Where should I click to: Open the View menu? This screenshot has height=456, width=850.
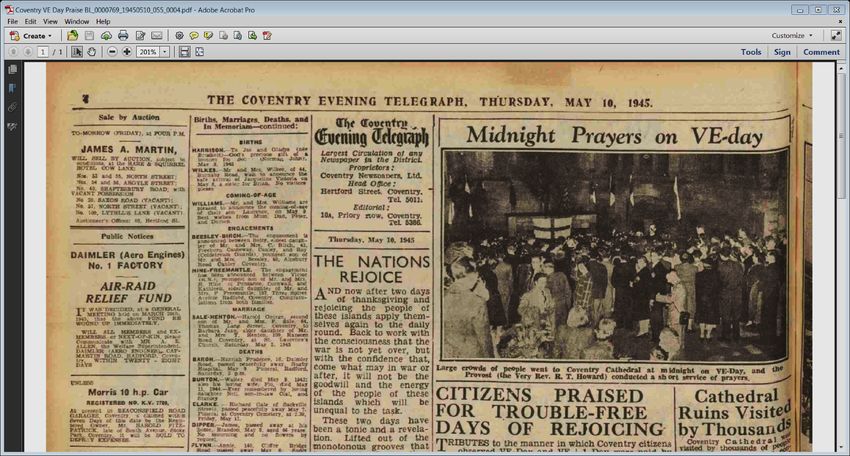pyautogui.click(x=50, y=22)
